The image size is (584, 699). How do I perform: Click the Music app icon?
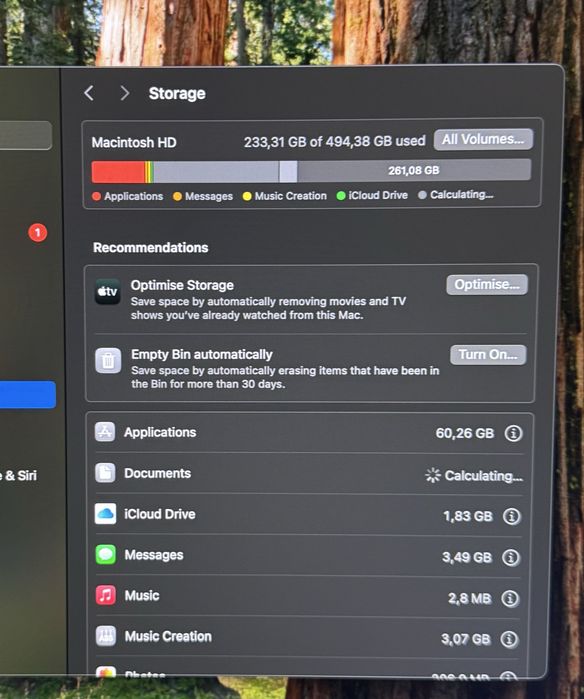tap(106, 595)
